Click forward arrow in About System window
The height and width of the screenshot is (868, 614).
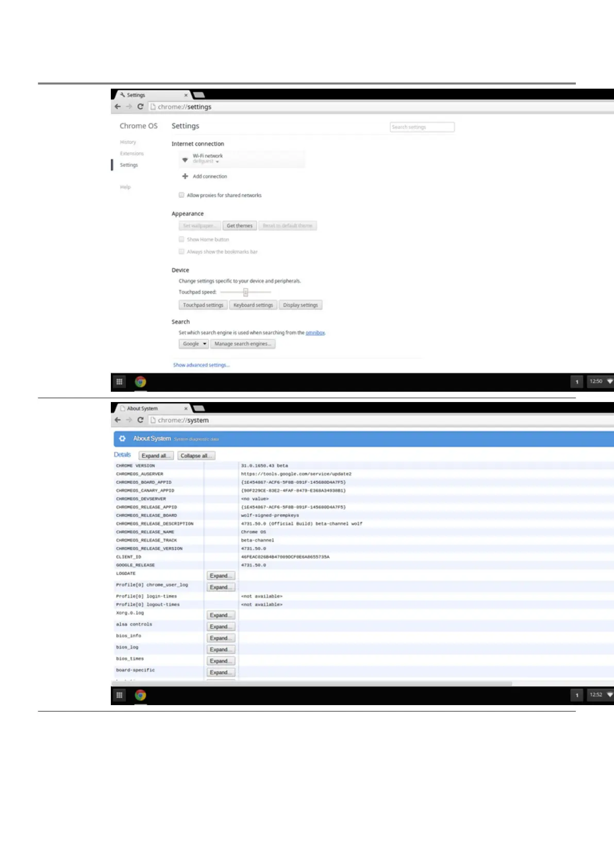[129, 420]
